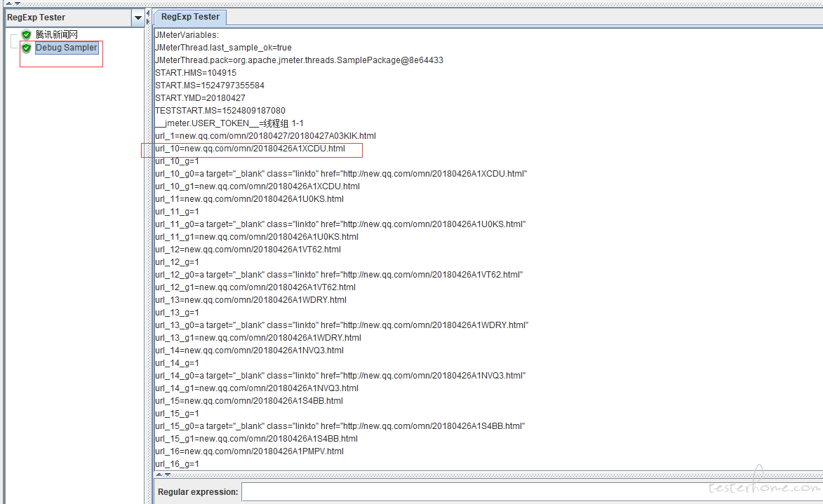The image size is (823, 504).
Task: Click the START.HMS=104915 line
Action: pos(196,73)
